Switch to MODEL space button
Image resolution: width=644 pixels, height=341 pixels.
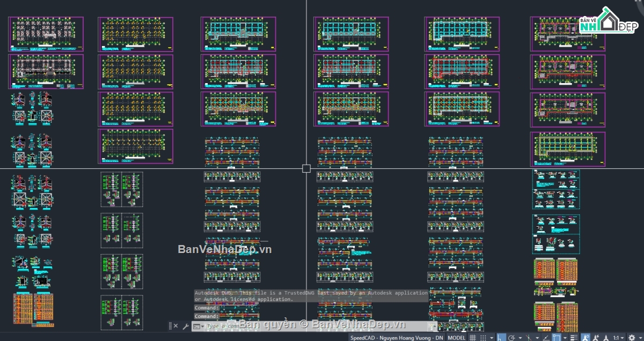(457, 338)
